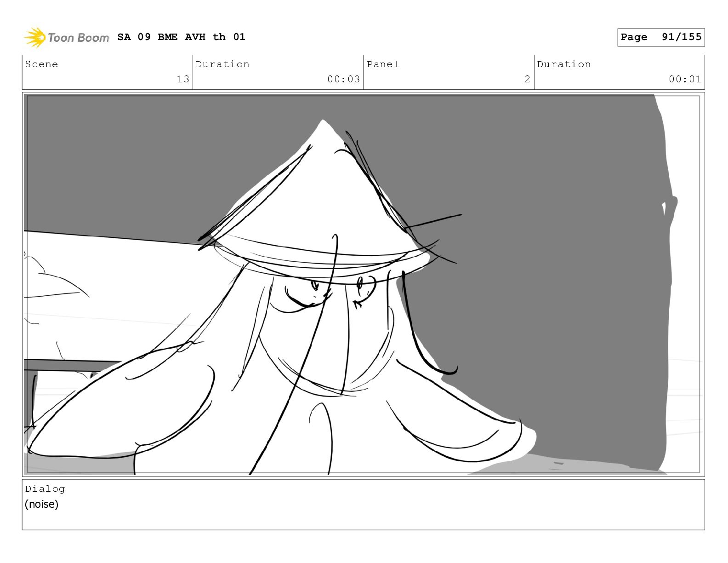Click the 'Panel' header label
Screen dimensions: 728x563
pos(383,64)
